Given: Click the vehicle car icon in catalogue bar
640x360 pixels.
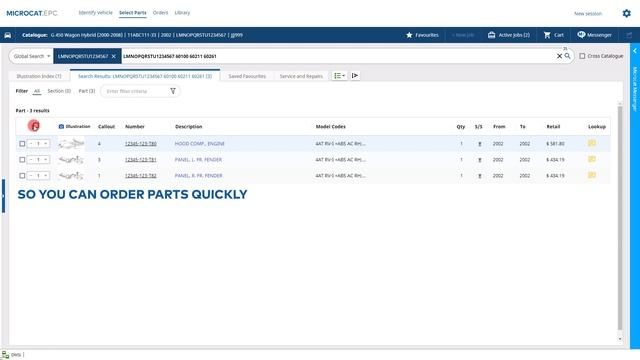Looking at the screenshot, I should (8, 35).
